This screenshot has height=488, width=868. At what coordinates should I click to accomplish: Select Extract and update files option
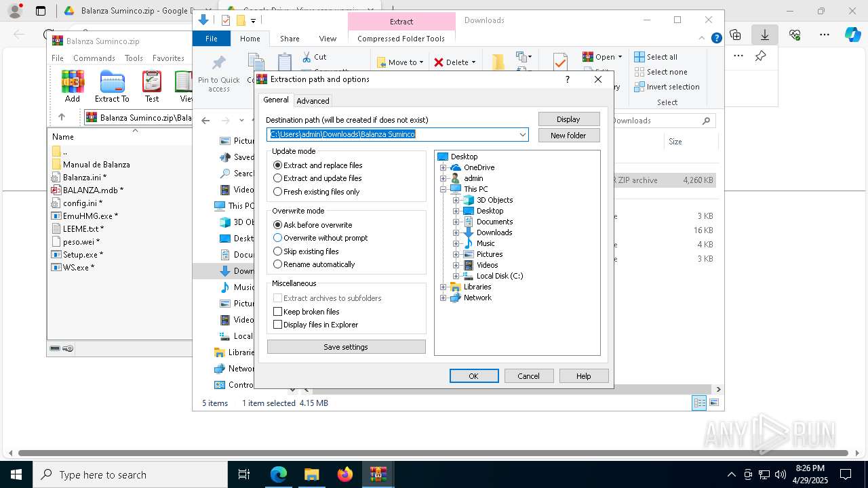click(x=317, y=178)
